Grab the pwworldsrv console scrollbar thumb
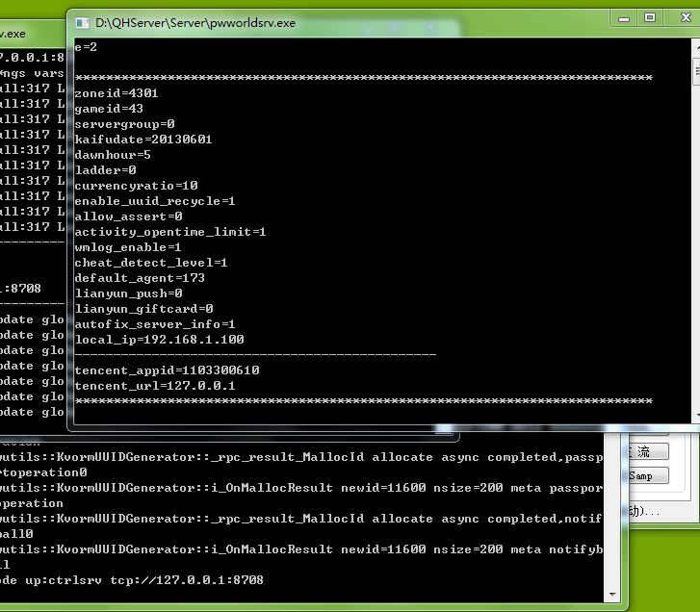The height and width of the screenshot is (612, 700). tap(695, 71)
